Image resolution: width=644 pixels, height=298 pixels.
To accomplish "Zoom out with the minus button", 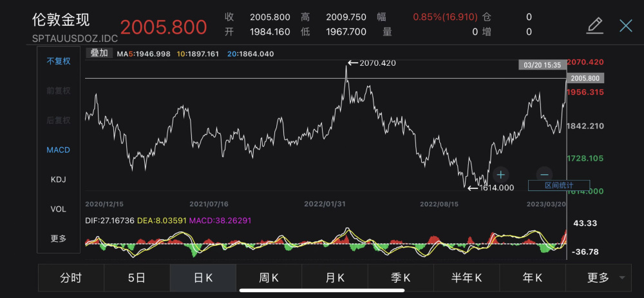I will click(544, 175).
